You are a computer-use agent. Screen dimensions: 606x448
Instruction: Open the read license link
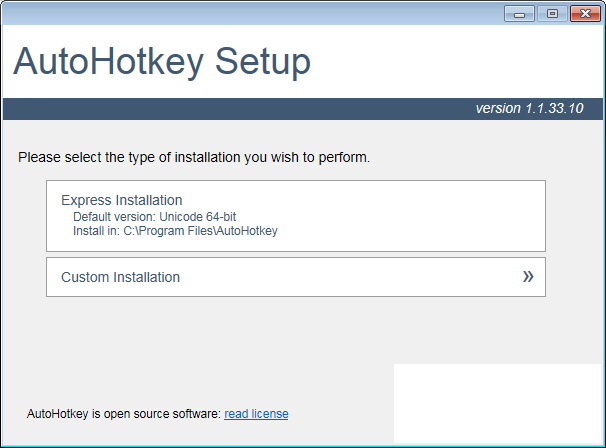[256, 414]
